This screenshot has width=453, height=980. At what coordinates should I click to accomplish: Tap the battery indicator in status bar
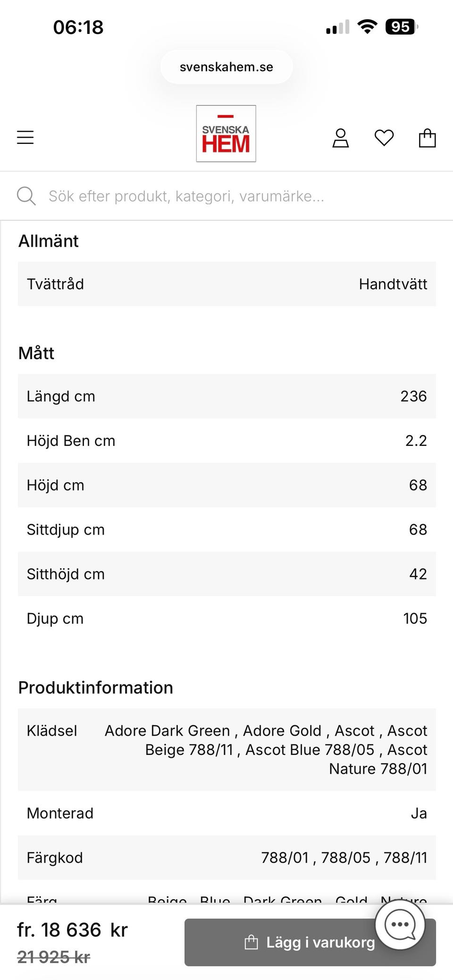coord(402,27)
